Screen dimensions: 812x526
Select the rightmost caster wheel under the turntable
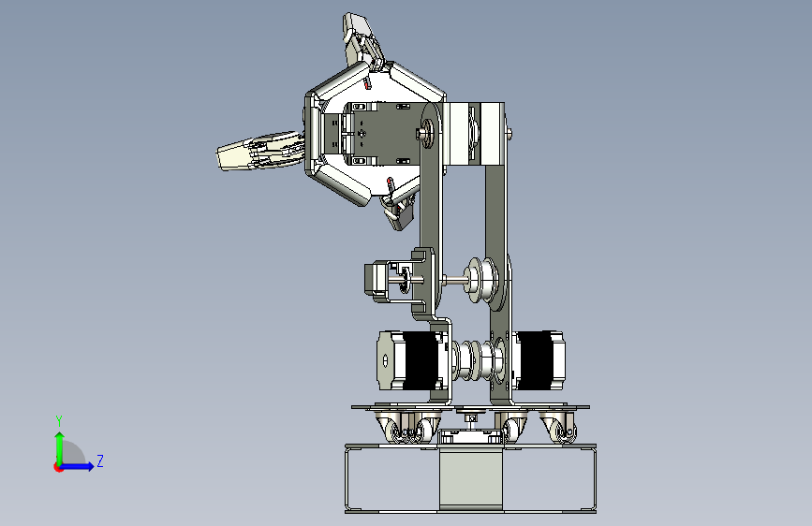560,428
